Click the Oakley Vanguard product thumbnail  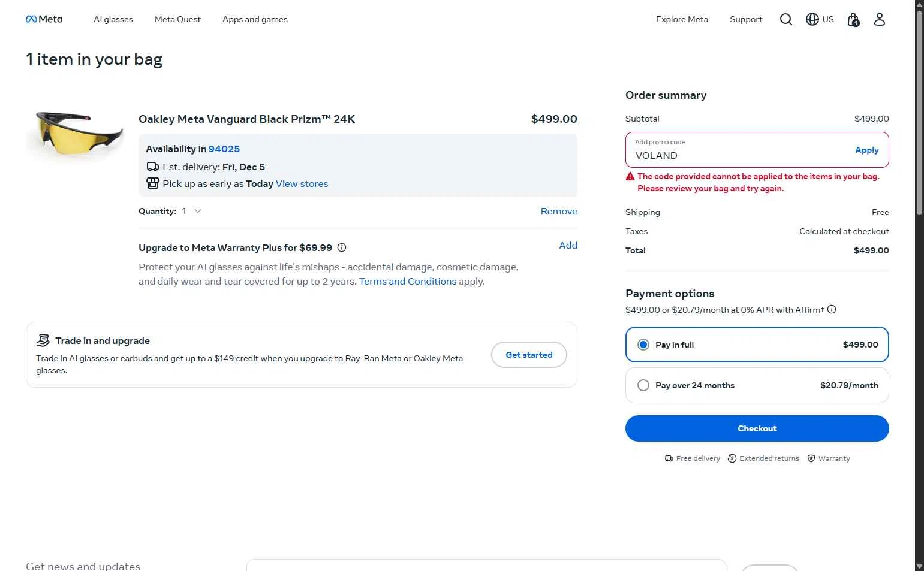76,133
